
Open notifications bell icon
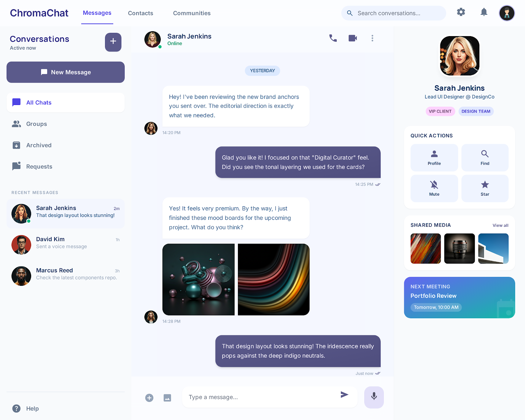click(x=484, y=12)
